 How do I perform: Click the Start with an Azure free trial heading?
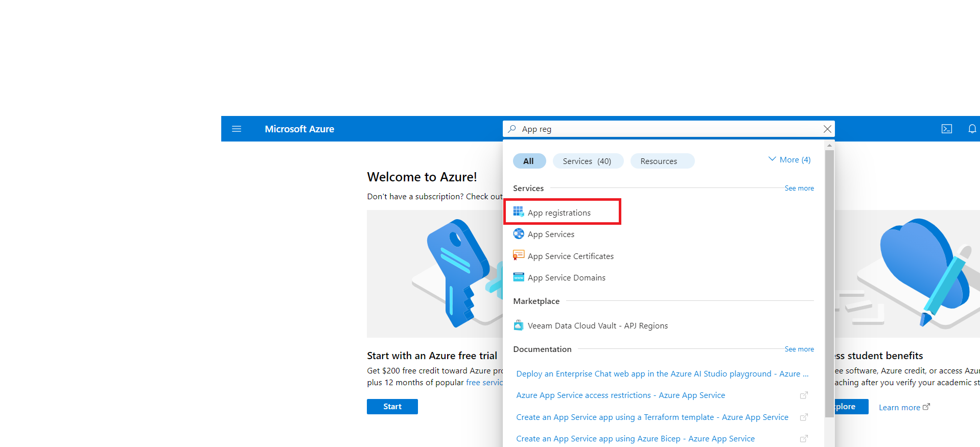(432, 356)
